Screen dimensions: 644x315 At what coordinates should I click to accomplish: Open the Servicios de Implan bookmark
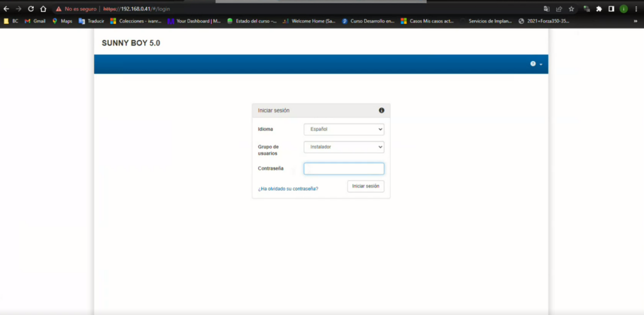click(x=486, y=21)
